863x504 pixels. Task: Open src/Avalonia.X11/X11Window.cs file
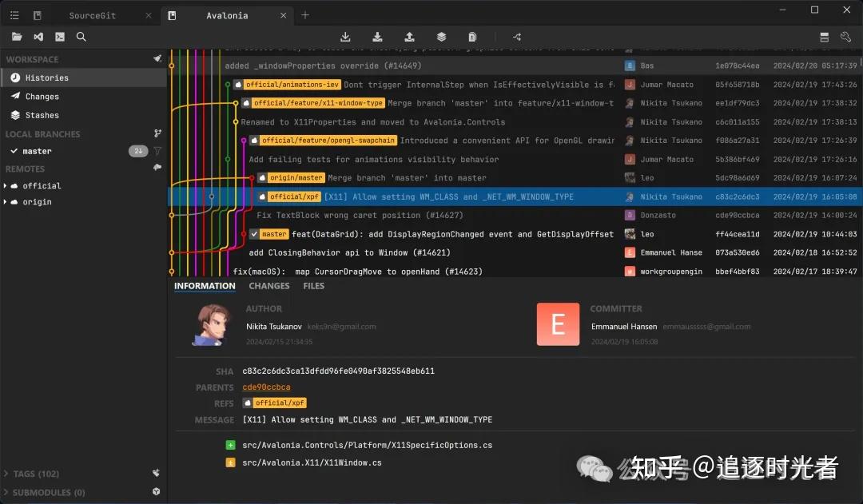click(x=312, y=462)
